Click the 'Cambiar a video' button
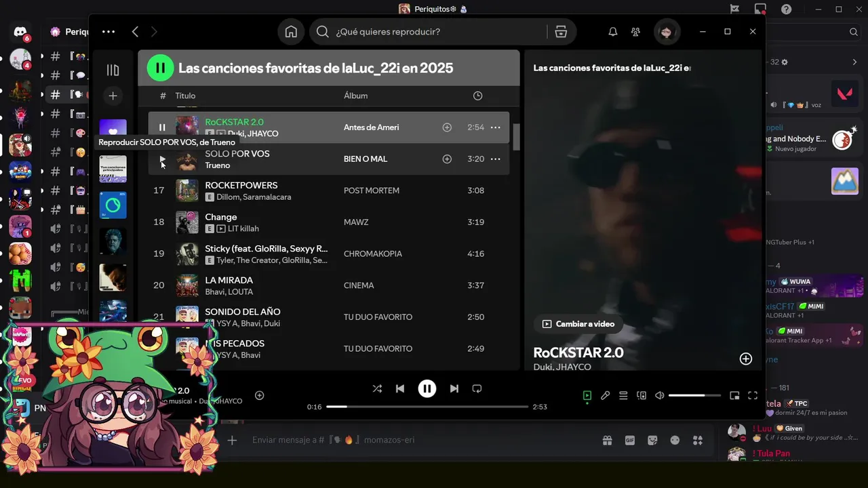This screenshot has width=868, height=488. tap(578, 324)
